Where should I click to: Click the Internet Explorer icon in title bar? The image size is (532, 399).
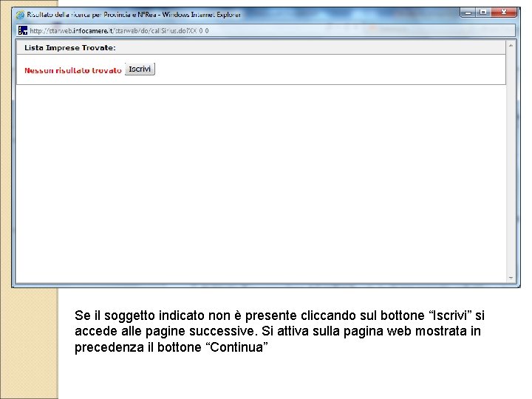[x=21, y=15]
